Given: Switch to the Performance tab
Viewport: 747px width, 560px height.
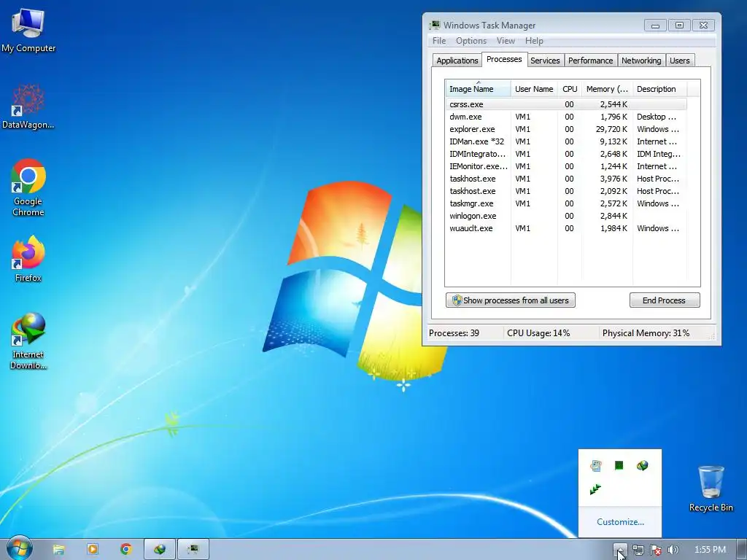Looking at the screenshot, I should [x=590, y=61].
